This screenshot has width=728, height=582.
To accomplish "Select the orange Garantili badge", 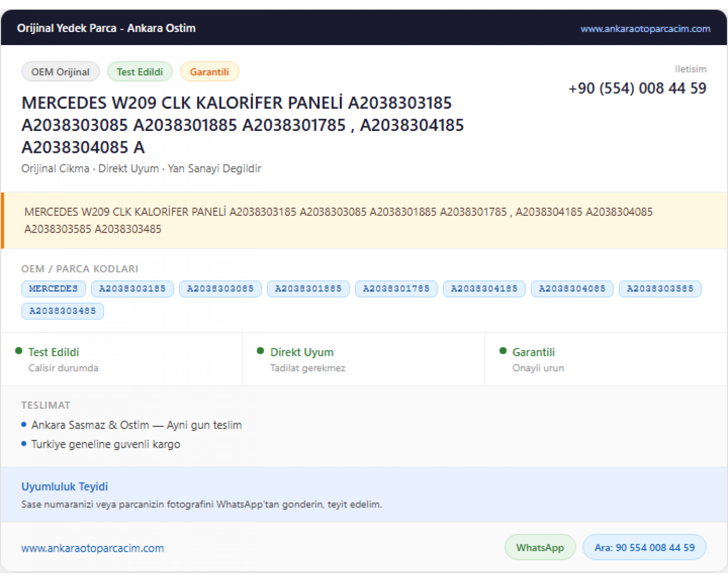I will click(210, 72).
